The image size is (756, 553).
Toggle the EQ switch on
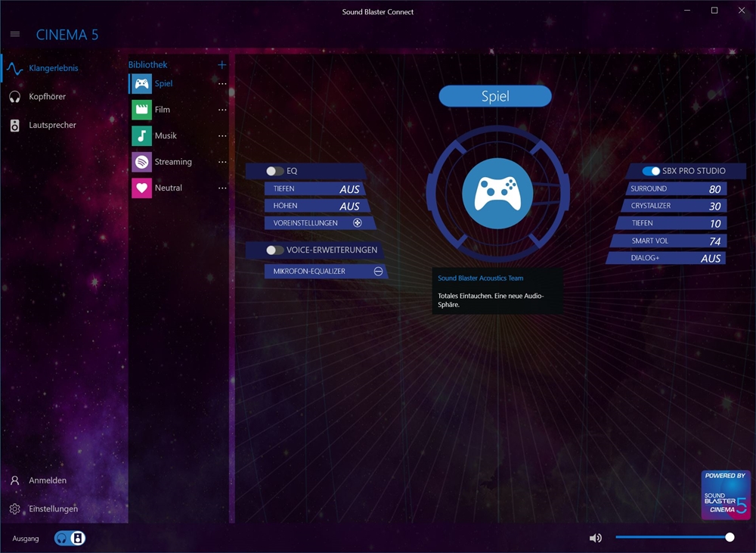[275, 171]
